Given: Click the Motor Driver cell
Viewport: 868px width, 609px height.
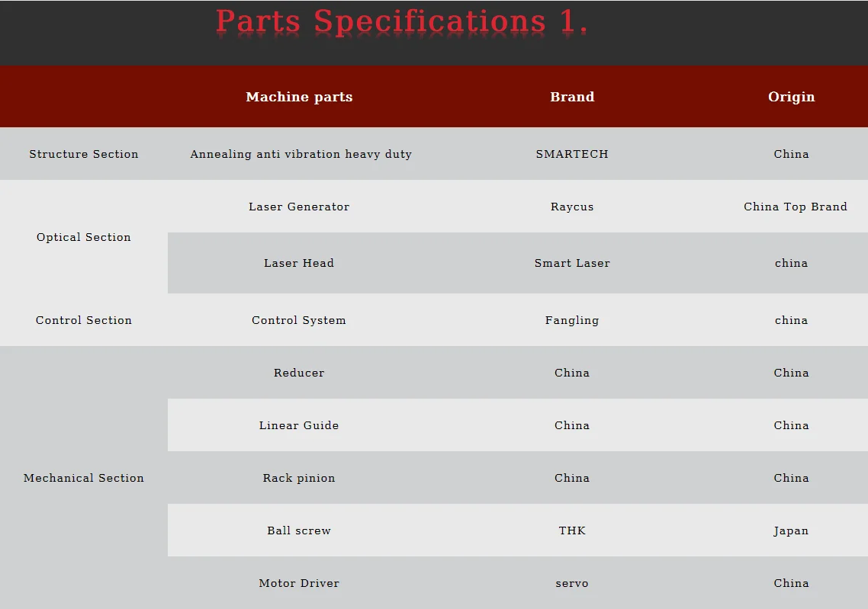Looking at the screenshot, I should (x=299, y=582).
